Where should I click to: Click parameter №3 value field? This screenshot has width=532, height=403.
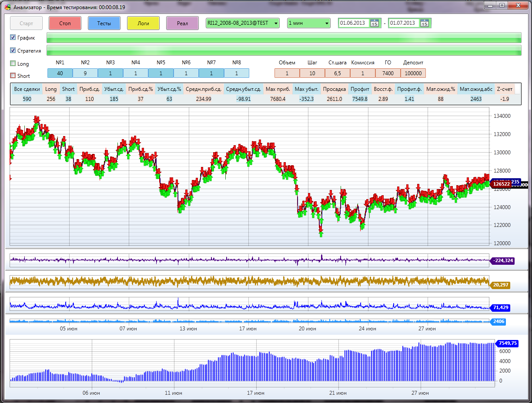click(110, 73)
